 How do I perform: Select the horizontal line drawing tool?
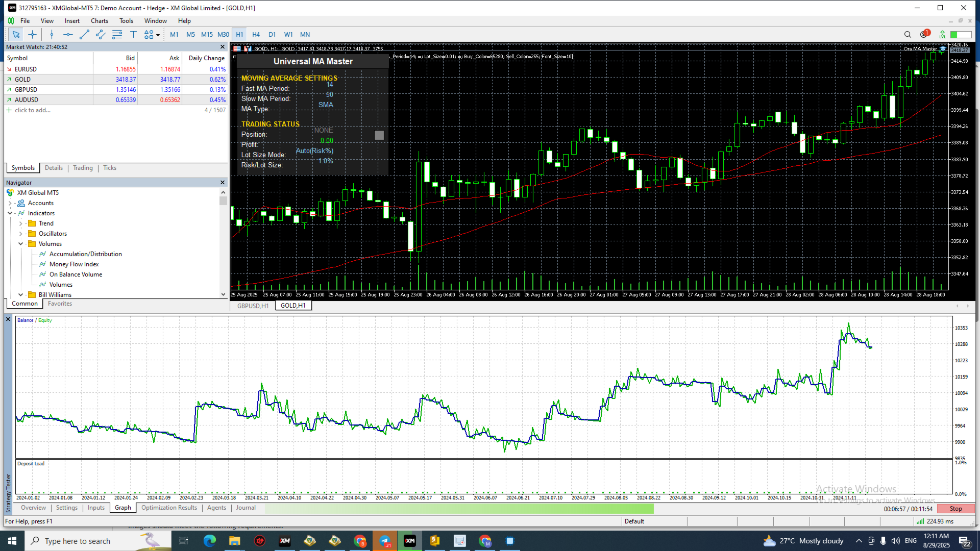[68, 35]
